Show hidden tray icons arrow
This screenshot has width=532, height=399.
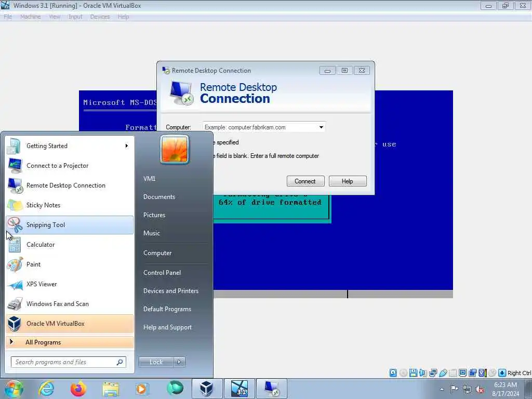coord(442,390)
